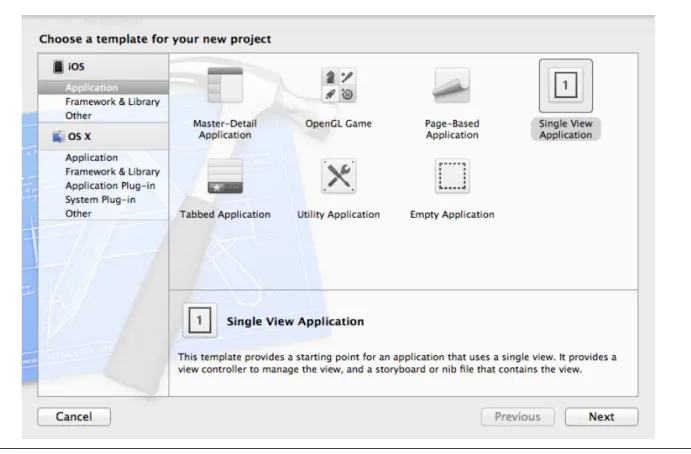
Task: Choose System Plug-in category
Action: tap(100, 200)
